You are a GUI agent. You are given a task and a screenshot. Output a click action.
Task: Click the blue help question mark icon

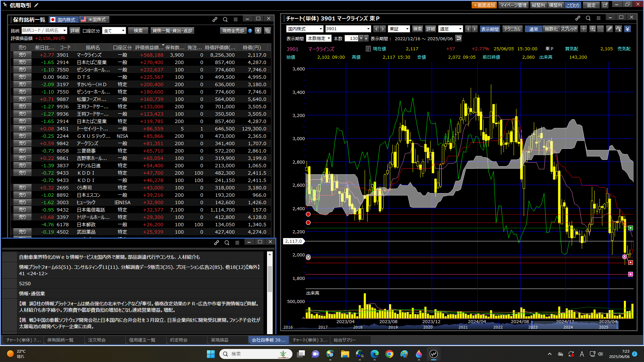pos(250,31)
